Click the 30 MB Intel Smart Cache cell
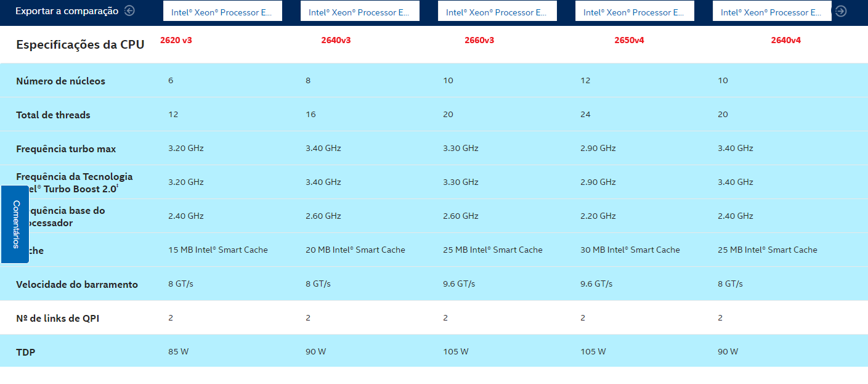868x384 pixels. pos(630,250)
